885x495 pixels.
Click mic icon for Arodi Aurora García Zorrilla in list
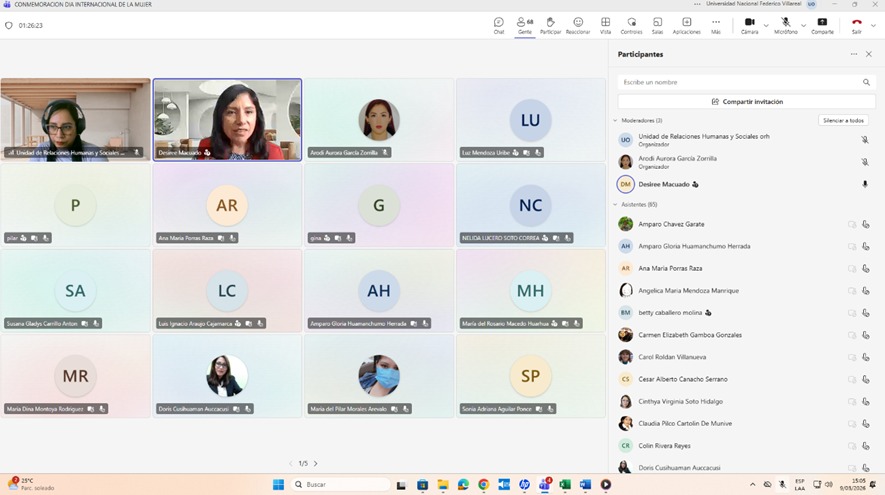point(865,162)
